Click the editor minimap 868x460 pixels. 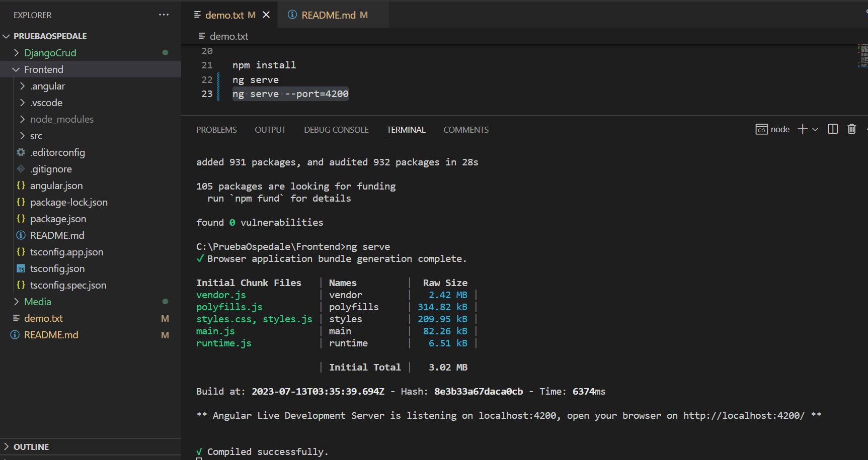(x=863, y=56)
